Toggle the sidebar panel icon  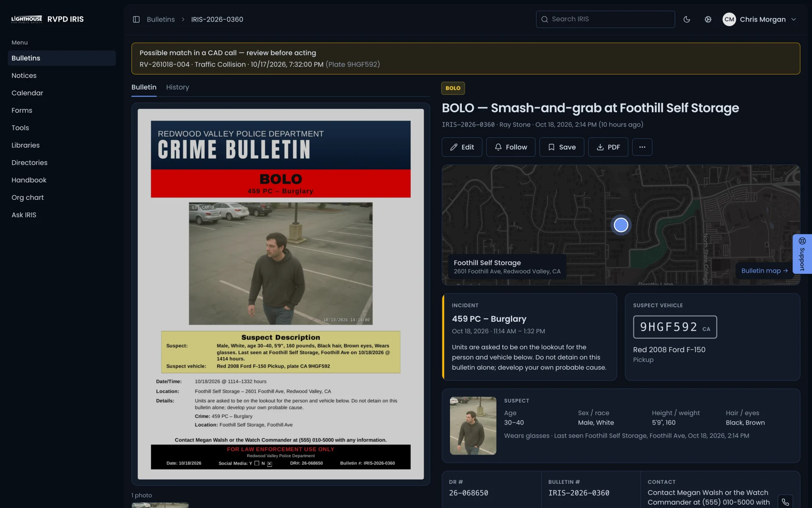[136, 19]
